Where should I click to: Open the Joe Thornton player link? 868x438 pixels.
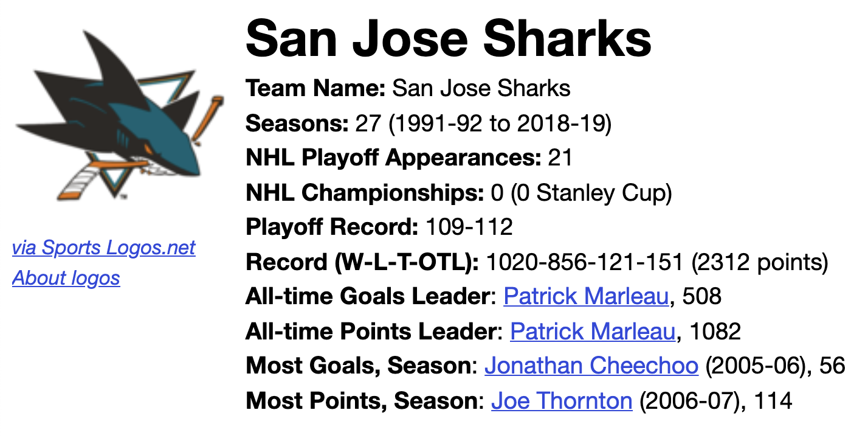point(562,401)
